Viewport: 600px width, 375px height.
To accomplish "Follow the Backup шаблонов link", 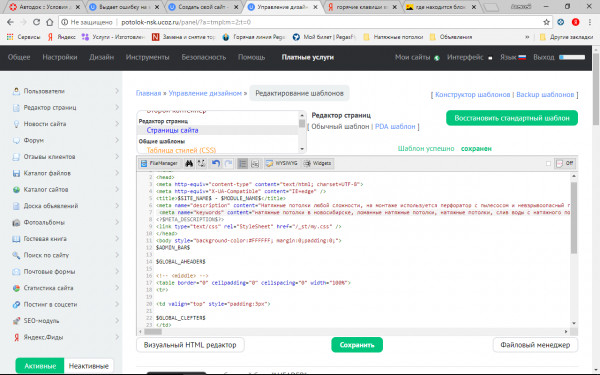I will (545, 95).
